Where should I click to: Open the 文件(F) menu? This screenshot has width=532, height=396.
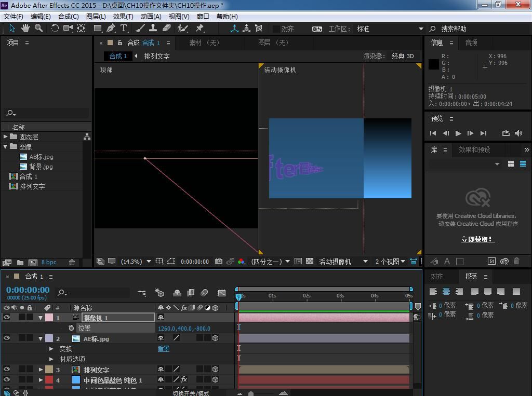(13, 16)
